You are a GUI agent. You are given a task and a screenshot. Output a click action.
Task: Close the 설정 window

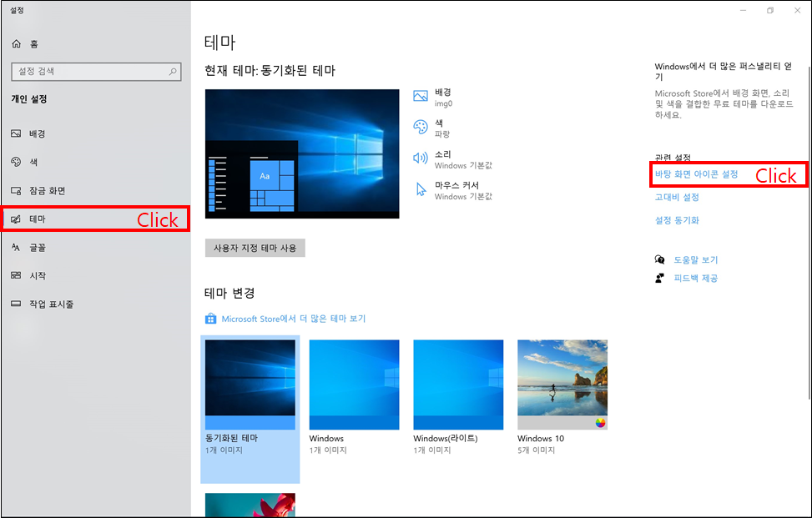pyautogui.click(x=798, y=10)
